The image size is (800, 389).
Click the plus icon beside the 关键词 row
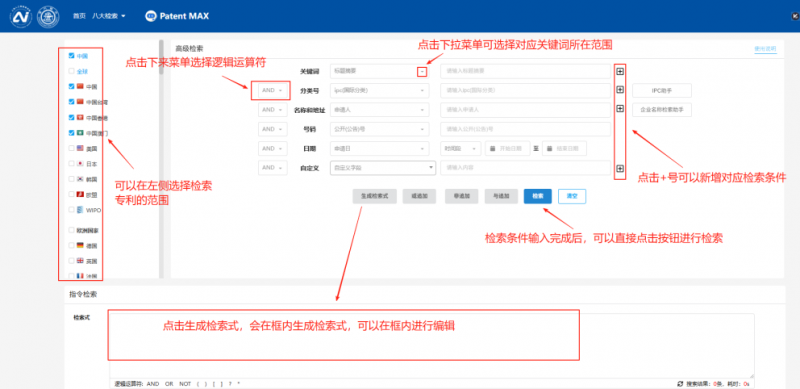point(620,71)
